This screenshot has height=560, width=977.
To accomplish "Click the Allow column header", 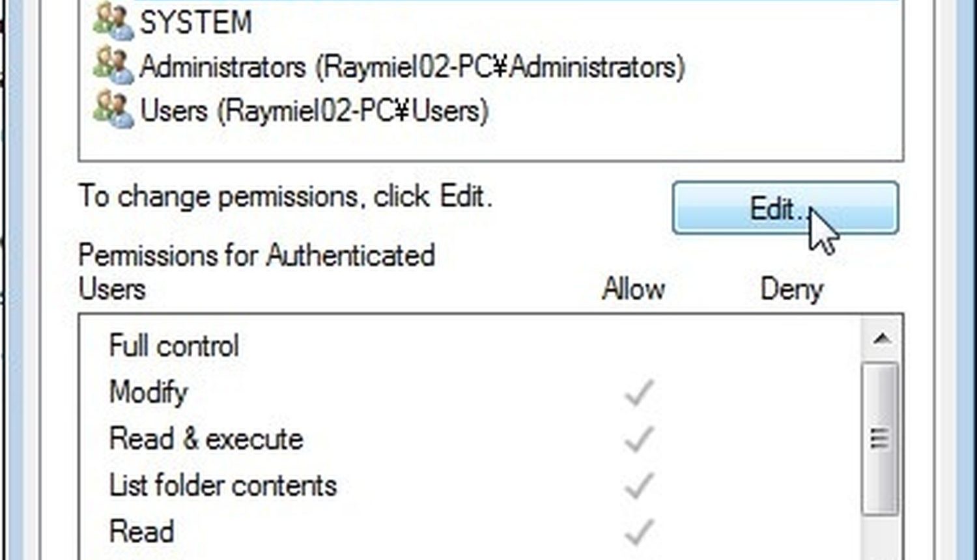I will 634,288.
